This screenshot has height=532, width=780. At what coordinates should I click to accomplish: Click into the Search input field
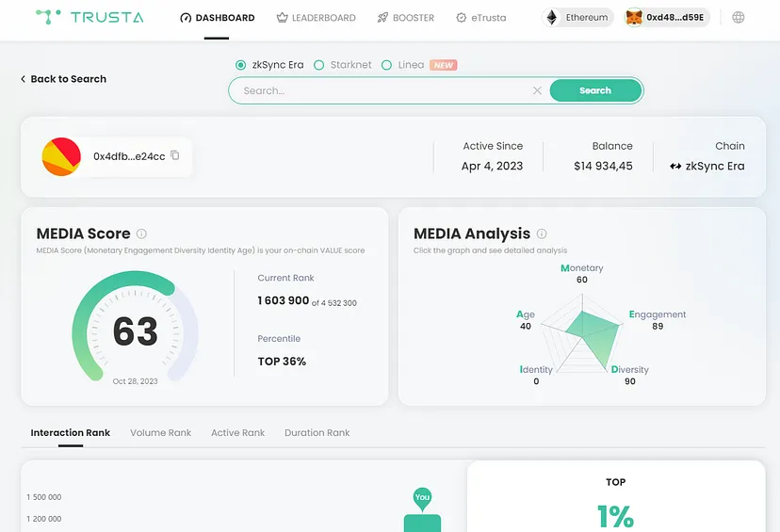(377, 90)
